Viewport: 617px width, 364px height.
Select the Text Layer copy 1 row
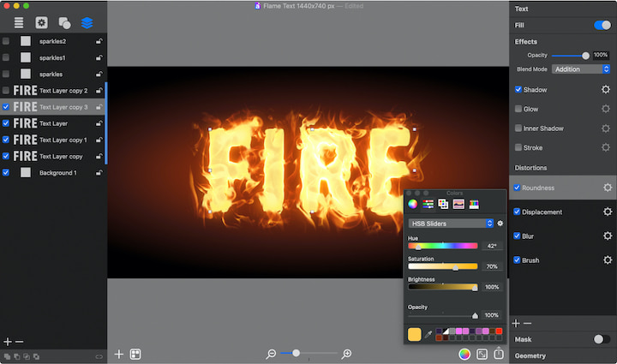click(53, 140)
